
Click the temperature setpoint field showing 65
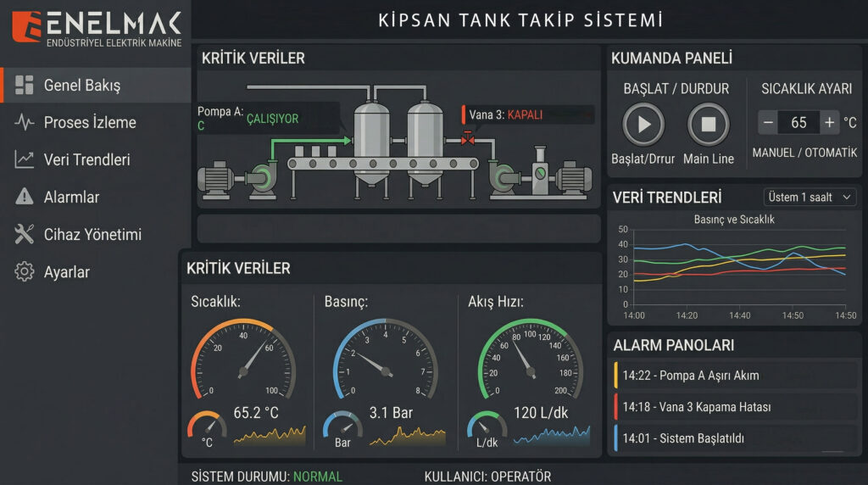(x=798, y=123)
